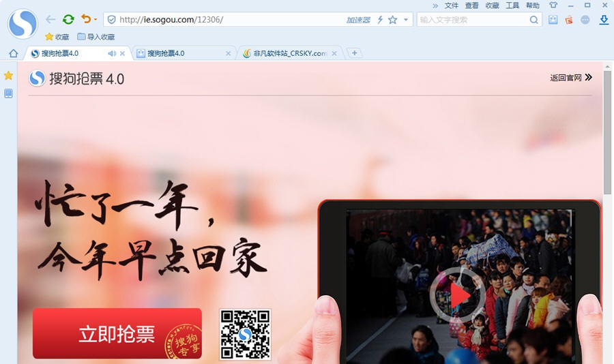This screenshot has width=614, height=364.
Task: Bookmark this page with the star icon
Action: [x=392, y=20]
